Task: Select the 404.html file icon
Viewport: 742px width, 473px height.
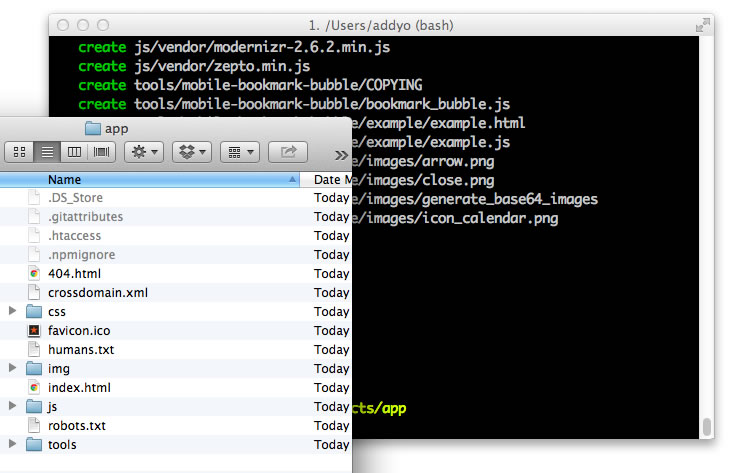Action: pos(34,274)
